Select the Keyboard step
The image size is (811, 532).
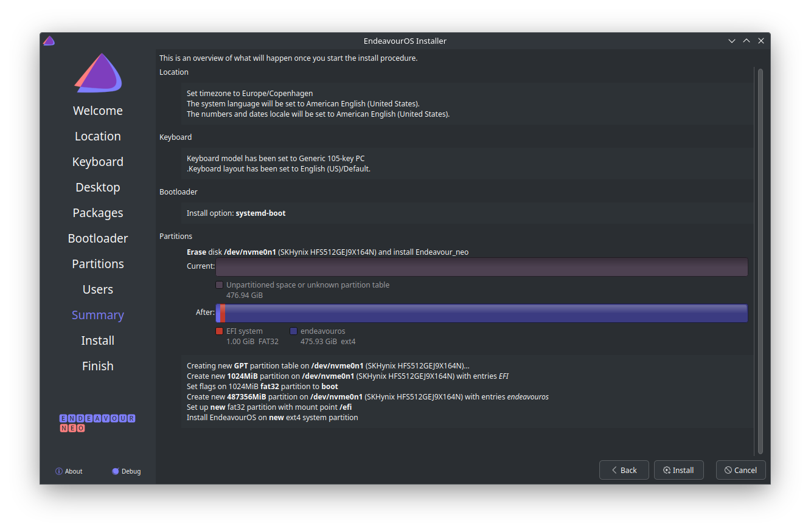pyautogui.click(x=98, y=162)
